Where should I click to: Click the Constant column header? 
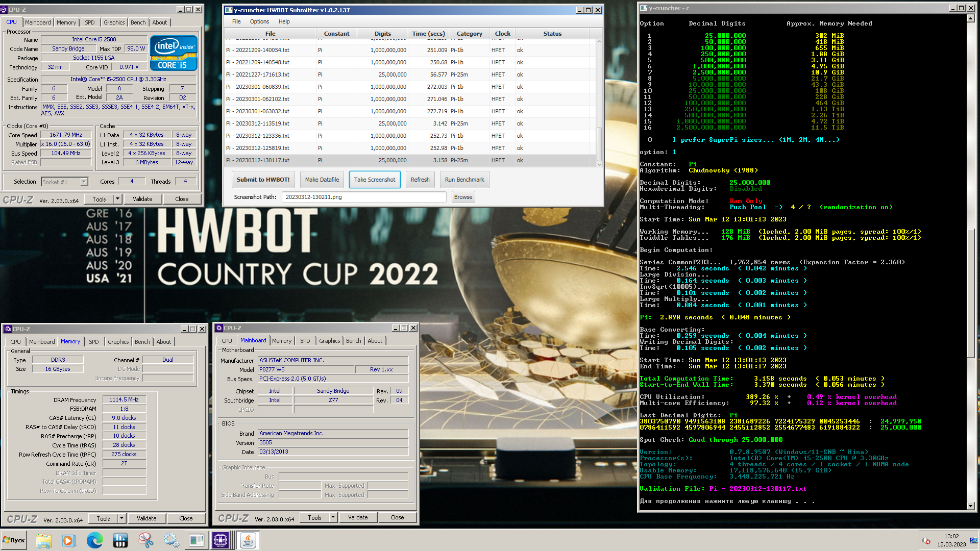tap(336, 34)
